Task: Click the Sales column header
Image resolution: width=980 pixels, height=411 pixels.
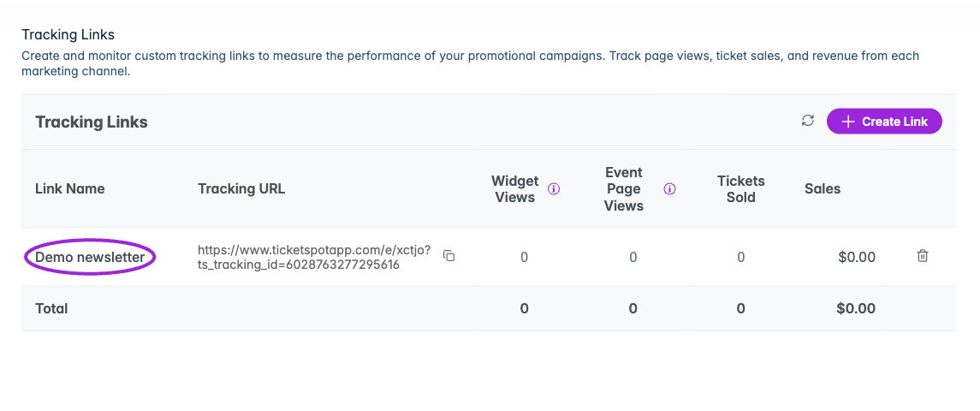Action: [823, 189]
